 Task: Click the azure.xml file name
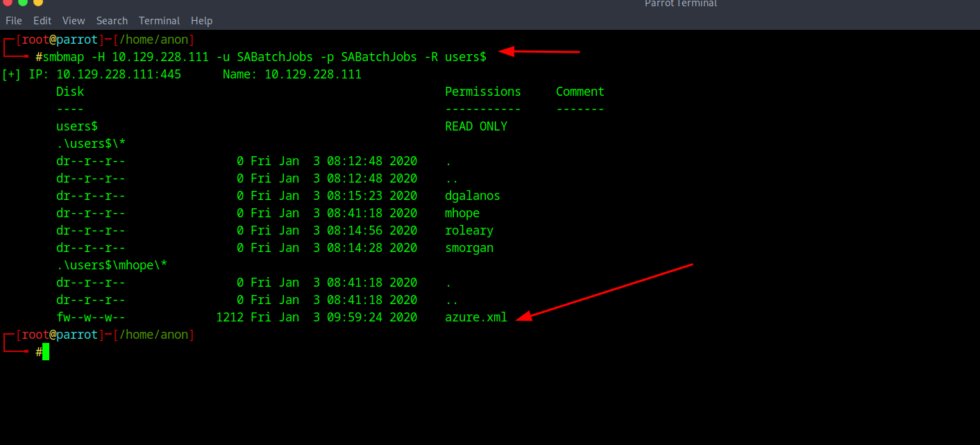[x=476, y=317]
